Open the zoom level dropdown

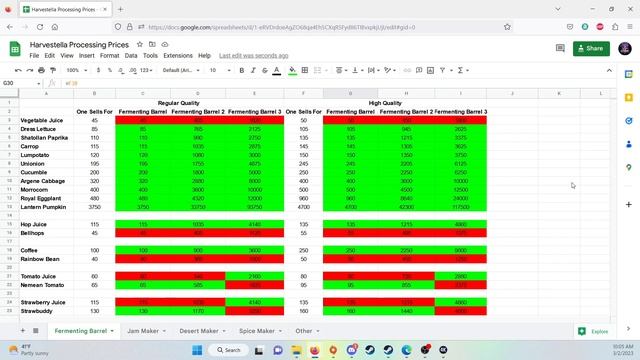76,70
